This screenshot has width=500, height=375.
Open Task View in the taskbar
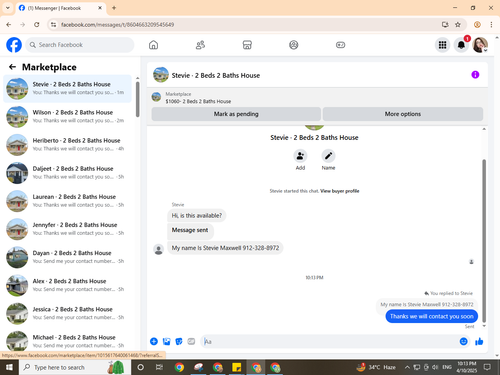tap(159, 367)
